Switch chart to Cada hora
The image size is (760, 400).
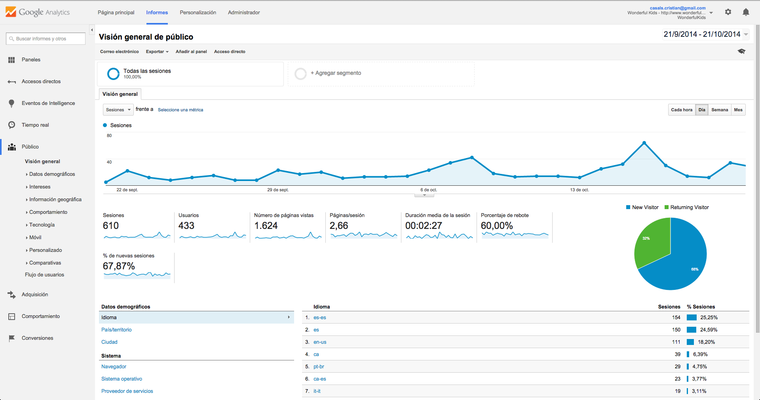(x=681, y=110)
